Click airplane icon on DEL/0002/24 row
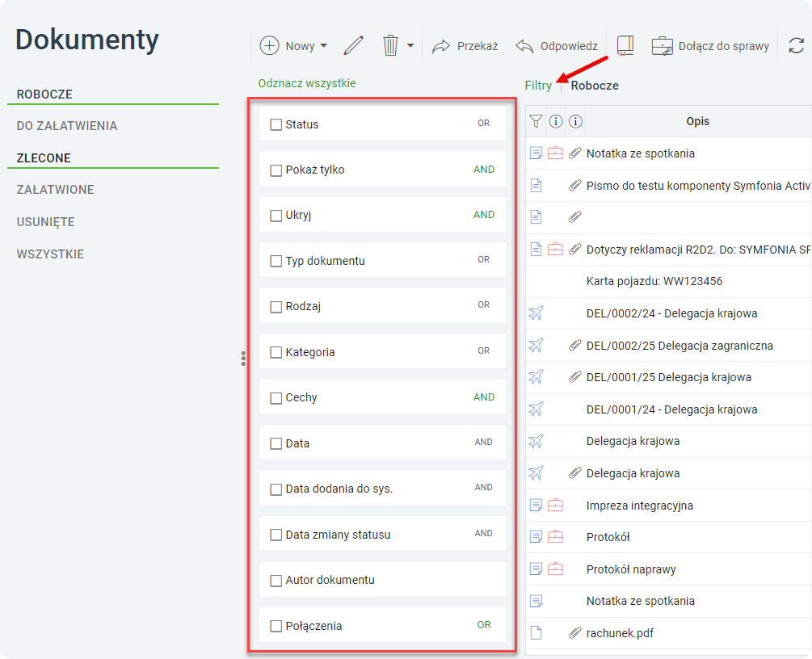This screenshot has width=812, height=659. tap(536, 313)
